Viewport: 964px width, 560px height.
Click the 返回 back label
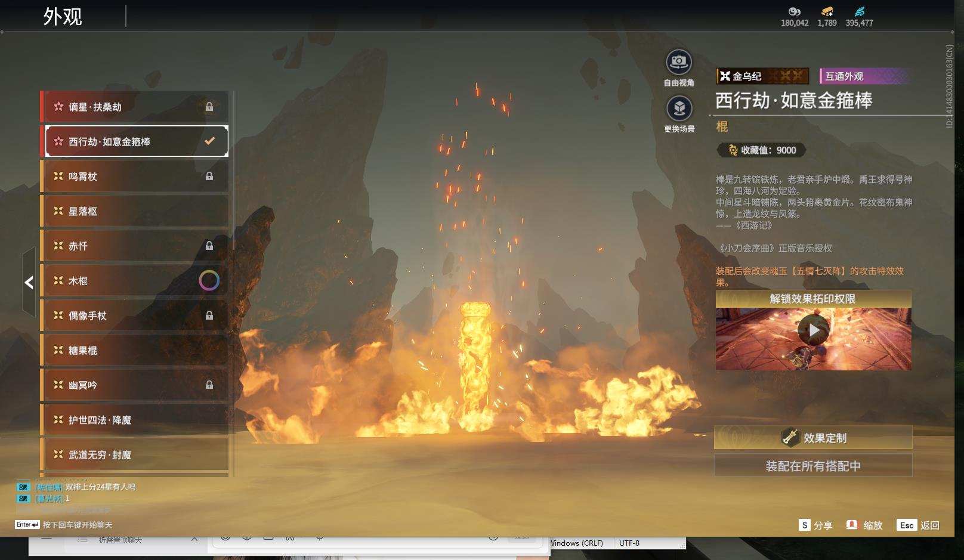coord(930,525)
